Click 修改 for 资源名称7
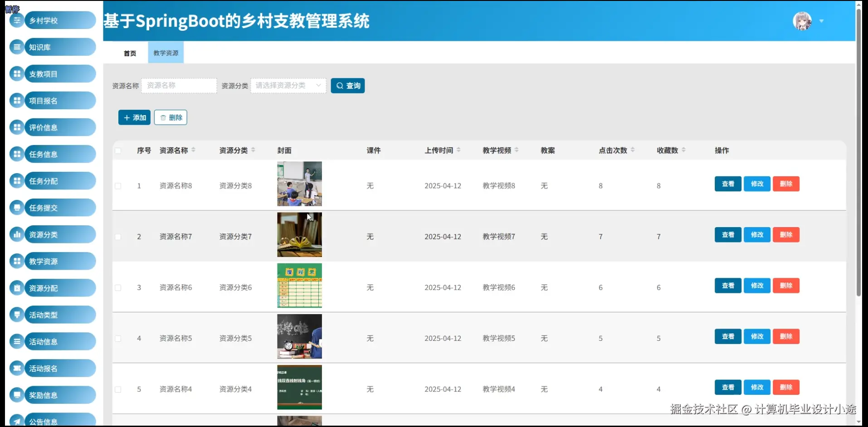868x427 pixels. click(757, 235)
